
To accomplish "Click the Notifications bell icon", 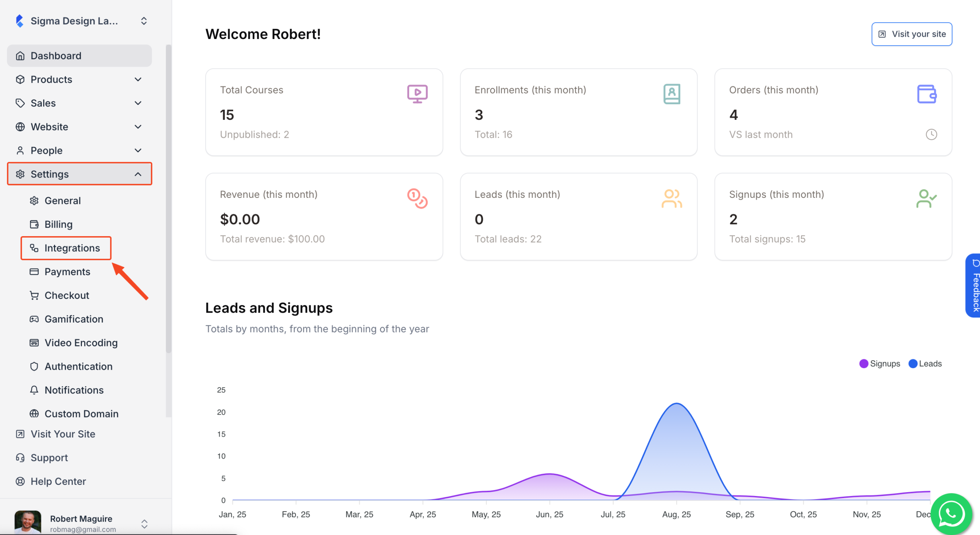I will coord(34,391).
